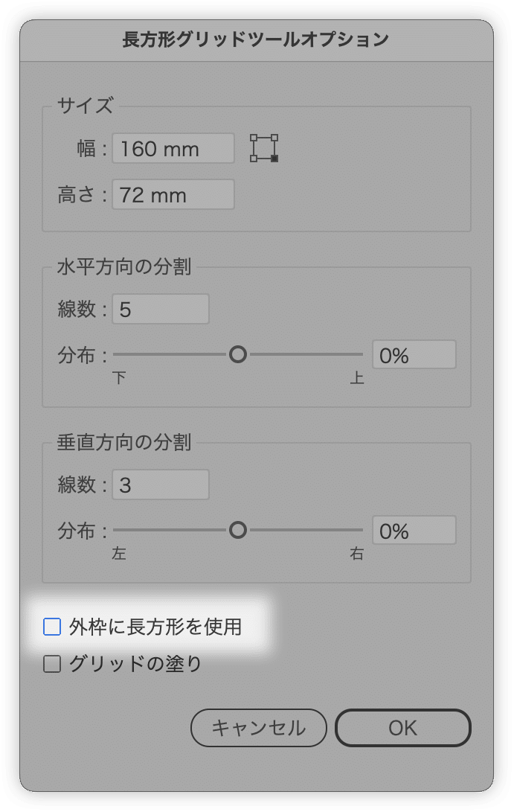Screen dimensions: 514x812
Task: Click the vertical 分布 slider handle
Action: click(x=237, y=530)
